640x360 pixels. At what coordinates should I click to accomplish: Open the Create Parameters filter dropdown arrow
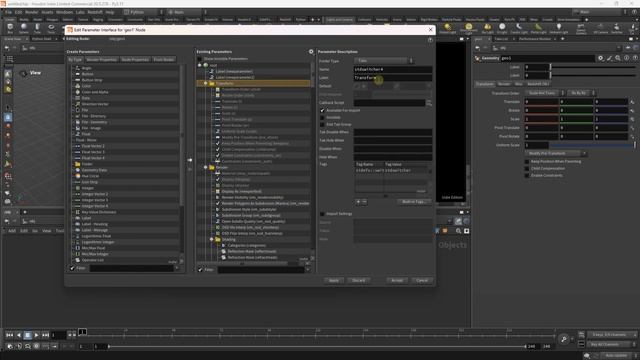coord(177,268)
